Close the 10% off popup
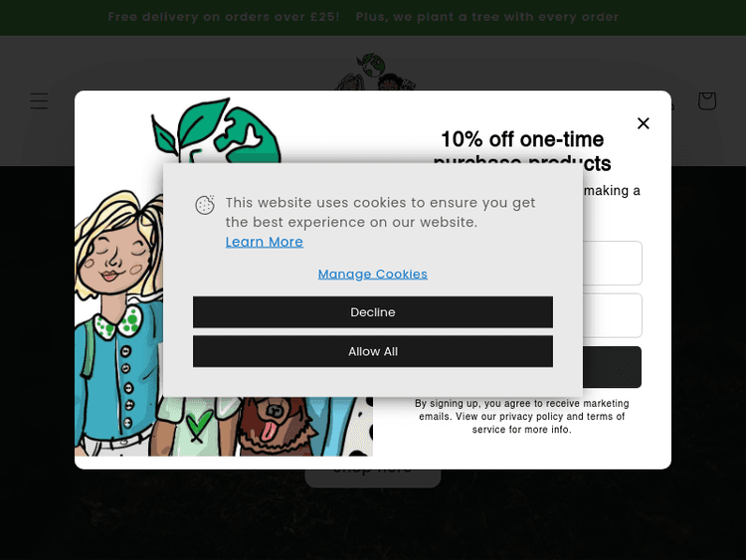746x560 pixels. 644,123
